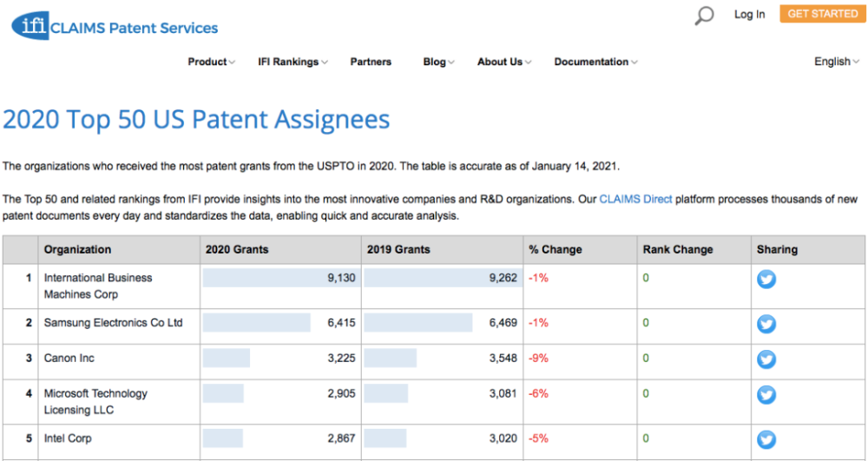Expand the IFI Rankings menu
The image size is (868, 461).
pos(293,62)
